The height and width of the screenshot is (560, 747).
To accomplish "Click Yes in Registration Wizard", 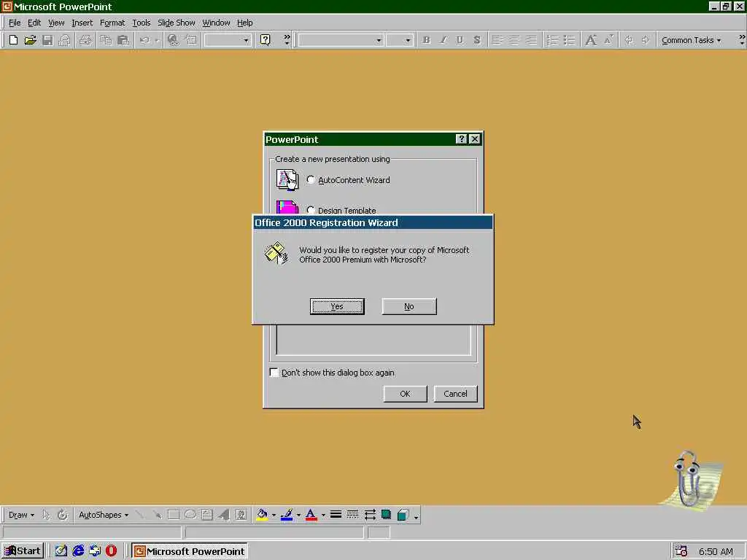I will tap(337, 306).
